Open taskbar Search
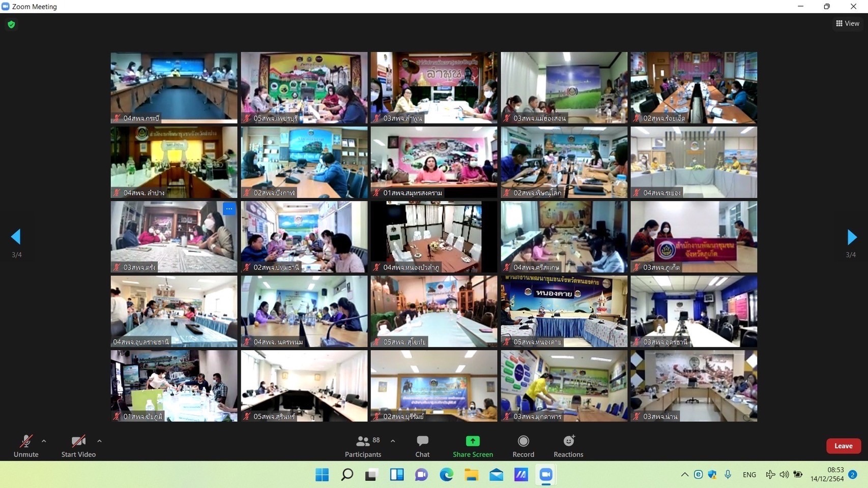The image size is (868, 488). (x=347, y=475)
